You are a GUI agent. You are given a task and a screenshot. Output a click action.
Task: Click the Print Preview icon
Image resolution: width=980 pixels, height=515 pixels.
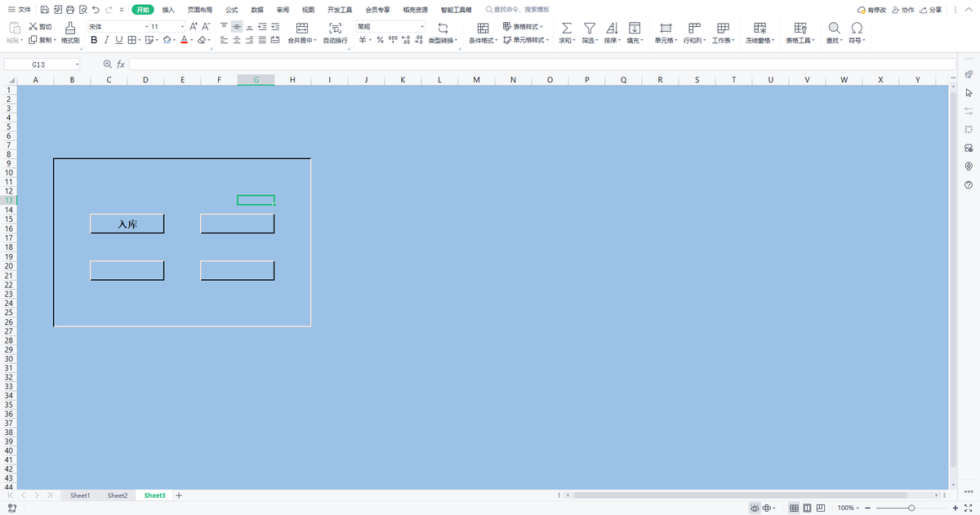click(x=82, y=10)
